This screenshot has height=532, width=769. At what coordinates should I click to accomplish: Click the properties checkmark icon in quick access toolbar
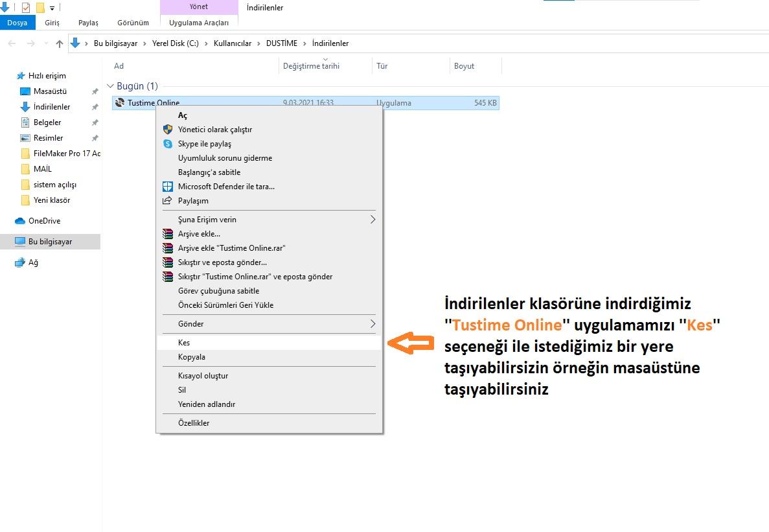(x=26, y=7)
